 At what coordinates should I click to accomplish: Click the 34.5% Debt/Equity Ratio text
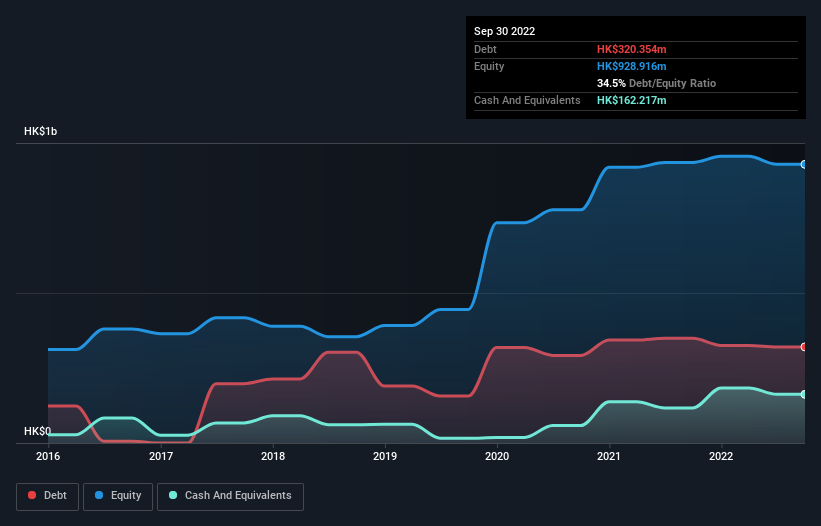(x=656, y=83)
